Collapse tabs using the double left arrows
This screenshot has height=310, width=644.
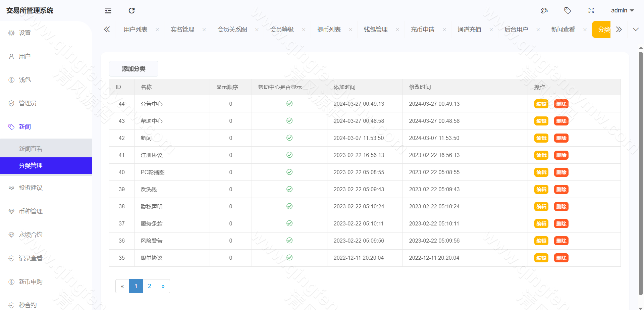(x=107, y=29)
